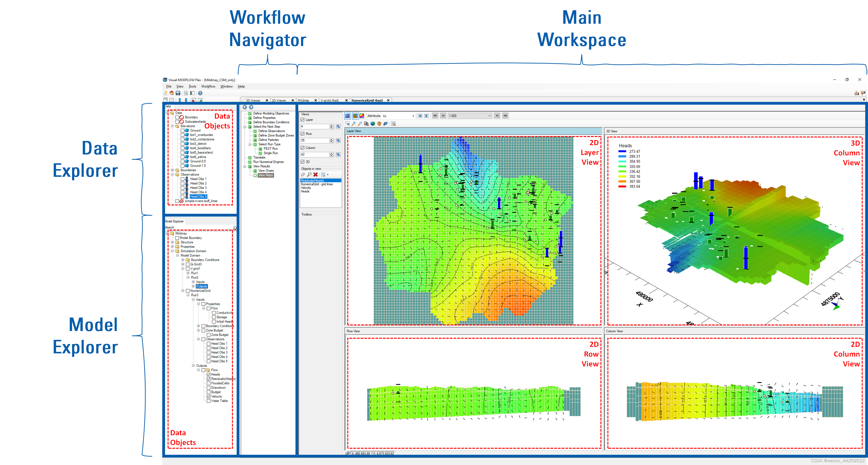Disable the 3D view checkbox
Screen dimensions: 868x465
pyautogui.click(x=303, y=162)
